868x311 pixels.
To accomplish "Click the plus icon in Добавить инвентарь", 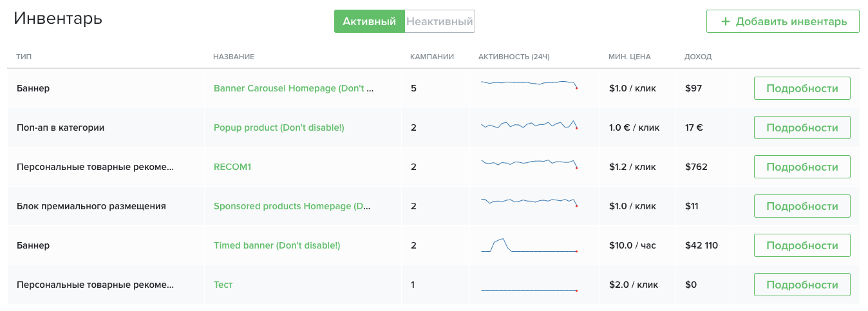I will (725, 21).
